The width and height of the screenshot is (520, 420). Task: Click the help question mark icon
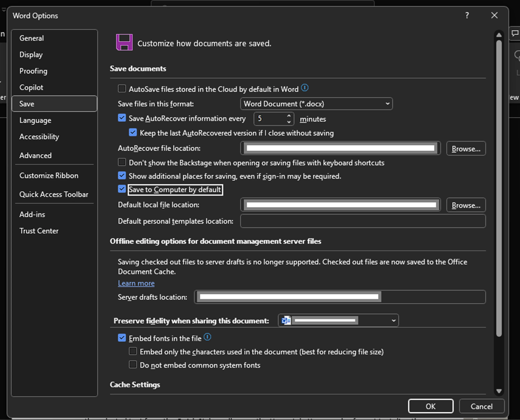click(x=467, y=15)
